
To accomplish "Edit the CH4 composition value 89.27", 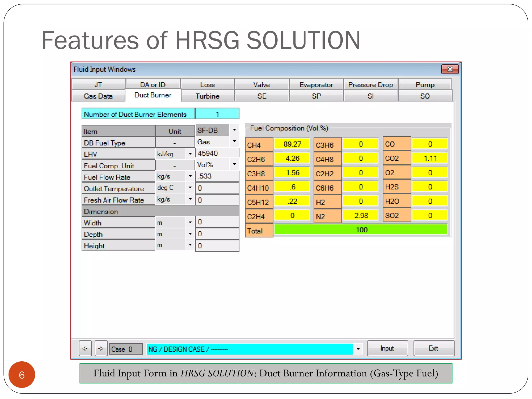I will pyautogui.click(x=292, y=144).
